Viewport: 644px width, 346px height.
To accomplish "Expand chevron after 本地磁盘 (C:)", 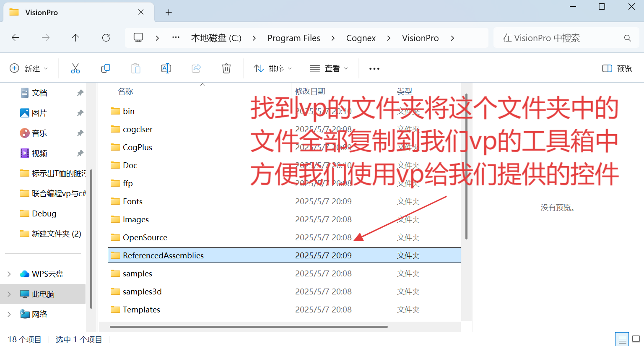I will [254, 38].
